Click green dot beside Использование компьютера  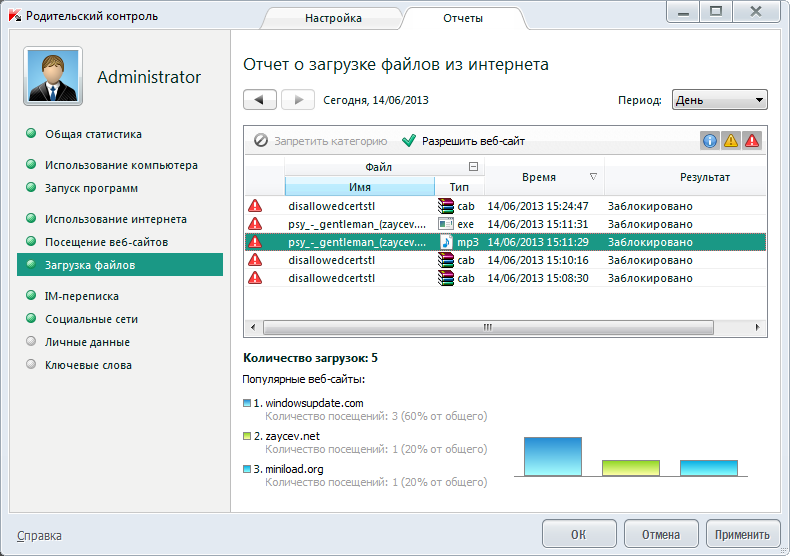pyautogui.click(x=31, y=164)
